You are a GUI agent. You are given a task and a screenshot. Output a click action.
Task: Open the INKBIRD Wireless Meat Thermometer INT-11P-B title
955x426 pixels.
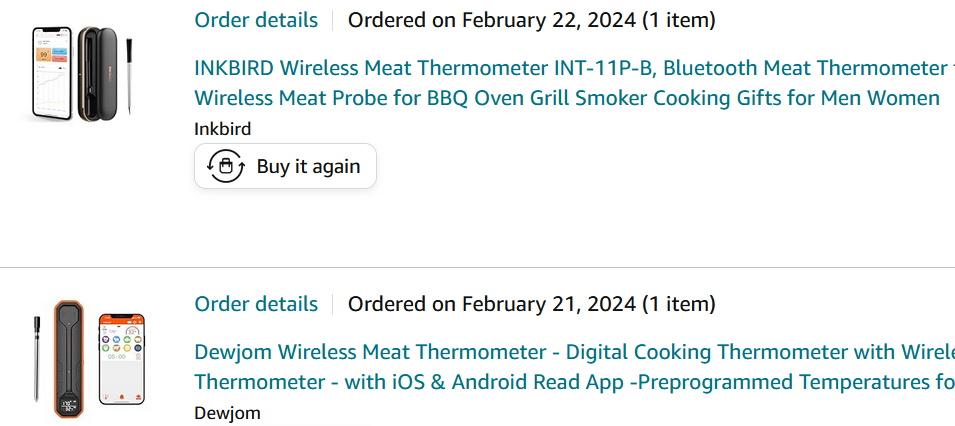click(574, 83)
